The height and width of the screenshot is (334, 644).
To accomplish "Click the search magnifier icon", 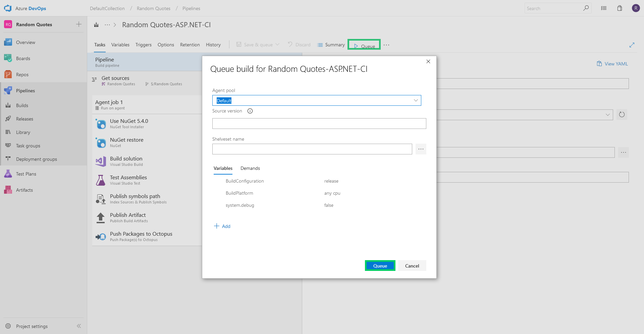I will coord(586,8).
